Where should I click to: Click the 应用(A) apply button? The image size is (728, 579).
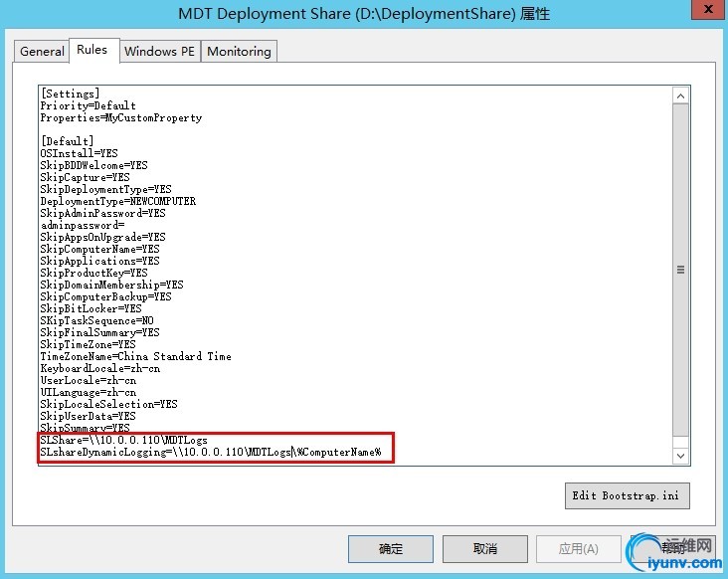579,549
